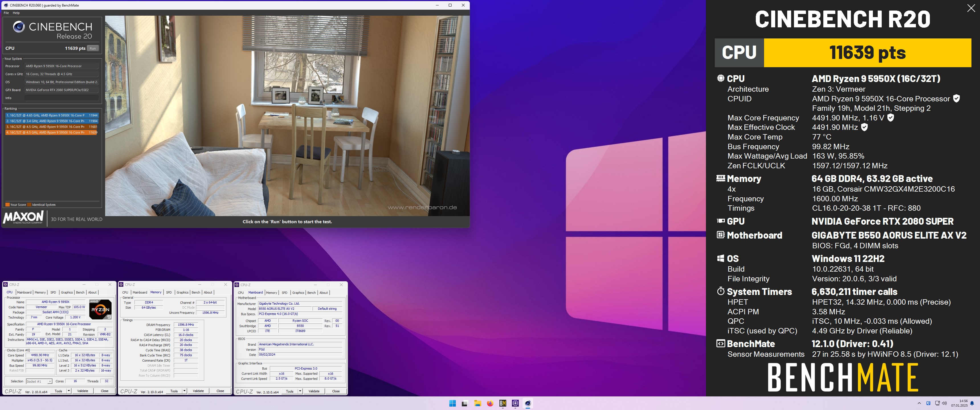Click Tools button in first CPU-Z window

click(x=58, y=391)
